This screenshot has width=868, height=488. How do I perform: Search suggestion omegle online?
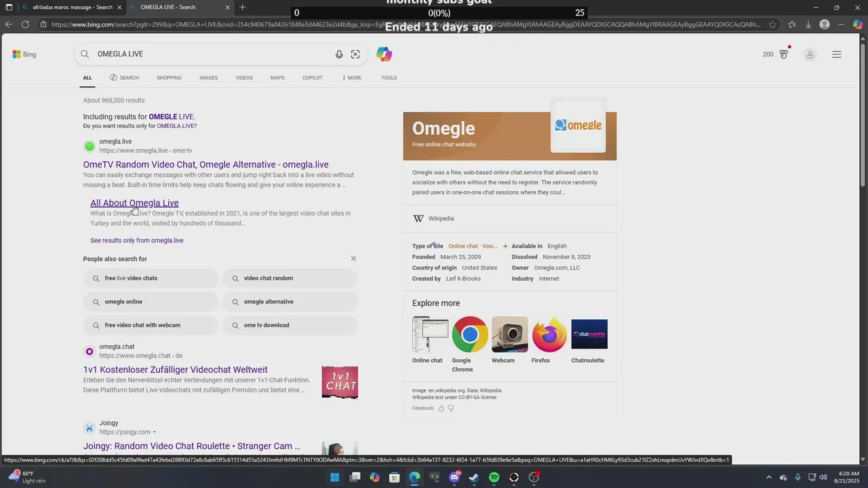[151, 302]
